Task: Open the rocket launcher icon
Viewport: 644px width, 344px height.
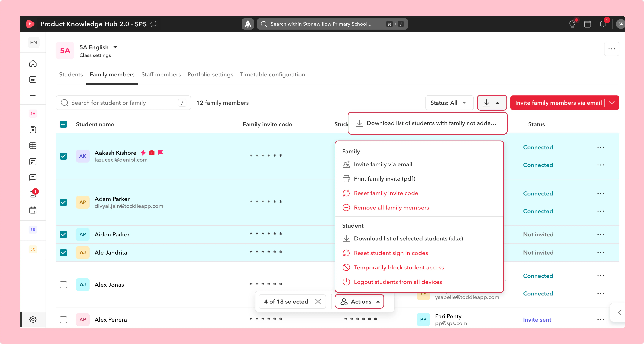Action: (x=248, y=24)
